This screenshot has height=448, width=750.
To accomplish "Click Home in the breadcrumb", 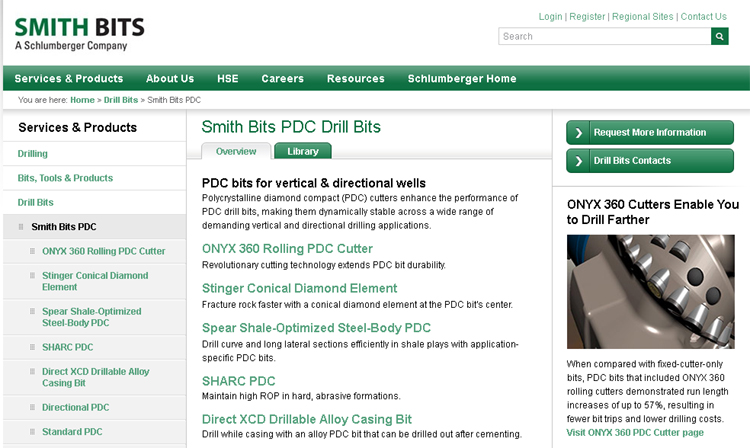I will tap(82, 100).
